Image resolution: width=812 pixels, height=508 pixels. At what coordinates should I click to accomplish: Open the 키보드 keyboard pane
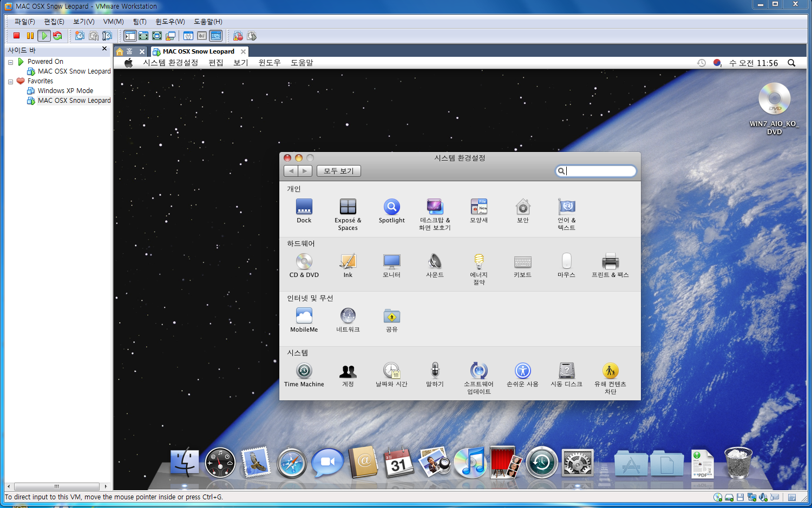click(522, 266)
